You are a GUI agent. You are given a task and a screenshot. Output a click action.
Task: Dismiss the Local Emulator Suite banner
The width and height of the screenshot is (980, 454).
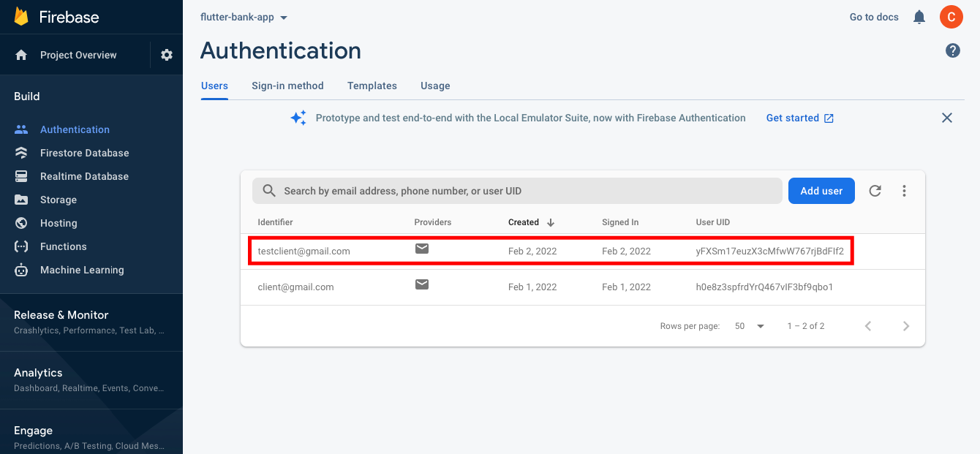pos(947,118)
